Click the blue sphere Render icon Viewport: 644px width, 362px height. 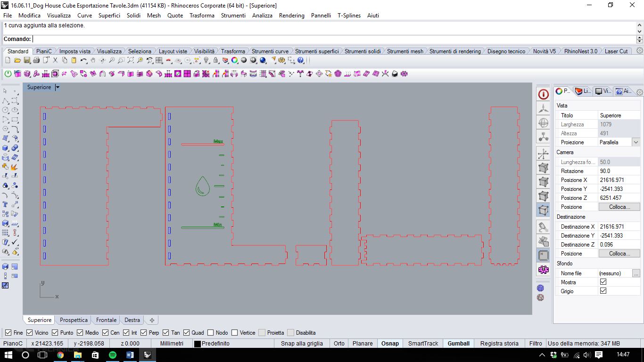point(263,60)
